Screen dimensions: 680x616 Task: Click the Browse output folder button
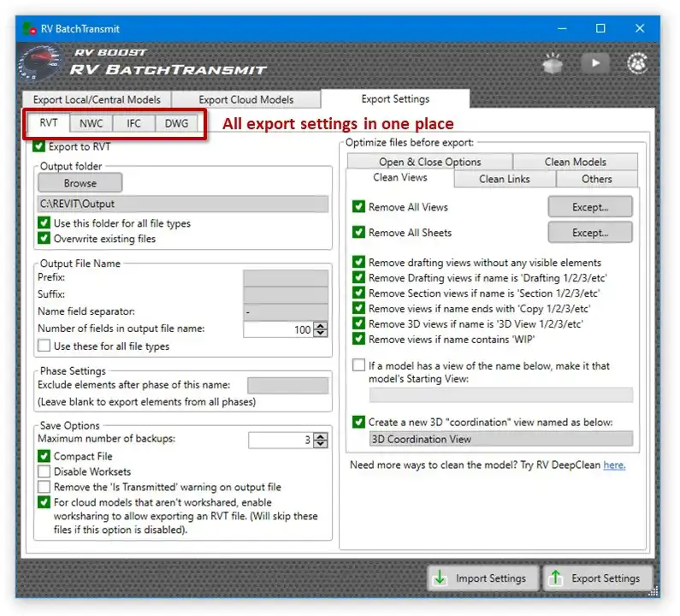pos(80,182)
